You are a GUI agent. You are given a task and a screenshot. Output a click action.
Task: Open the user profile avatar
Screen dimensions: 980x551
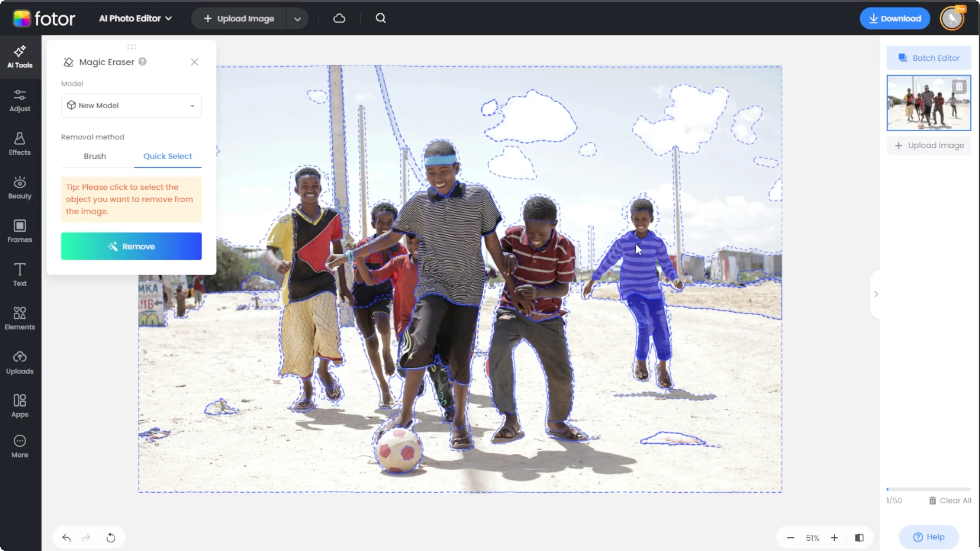(952, 18)
